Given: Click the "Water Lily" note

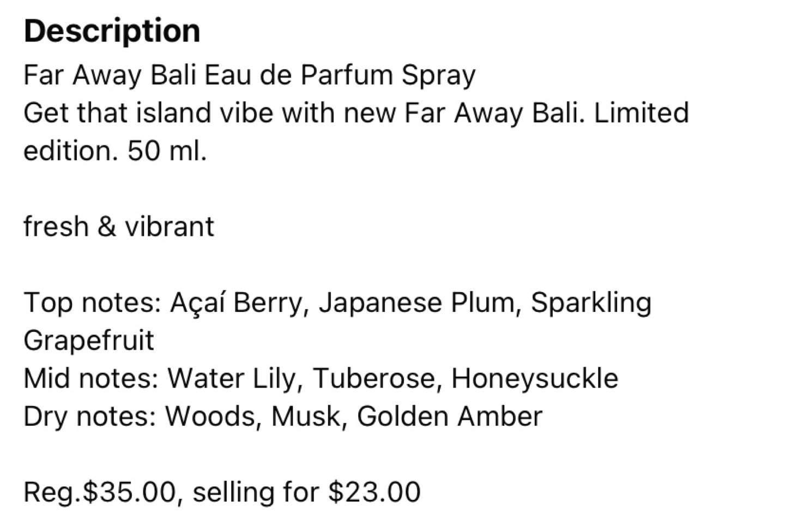Looking at the screenshot, I should [x=232, y=379].
